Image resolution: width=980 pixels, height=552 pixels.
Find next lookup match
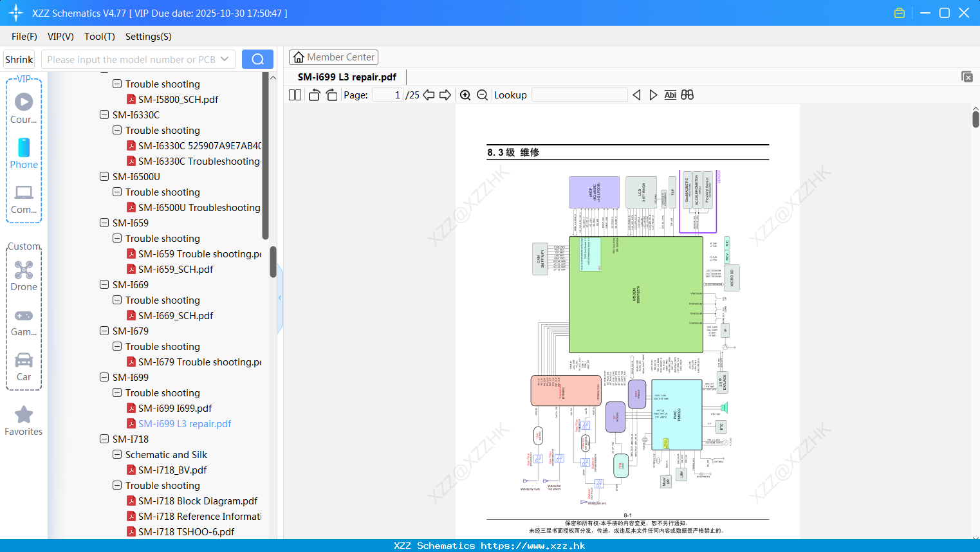[653, 95]
